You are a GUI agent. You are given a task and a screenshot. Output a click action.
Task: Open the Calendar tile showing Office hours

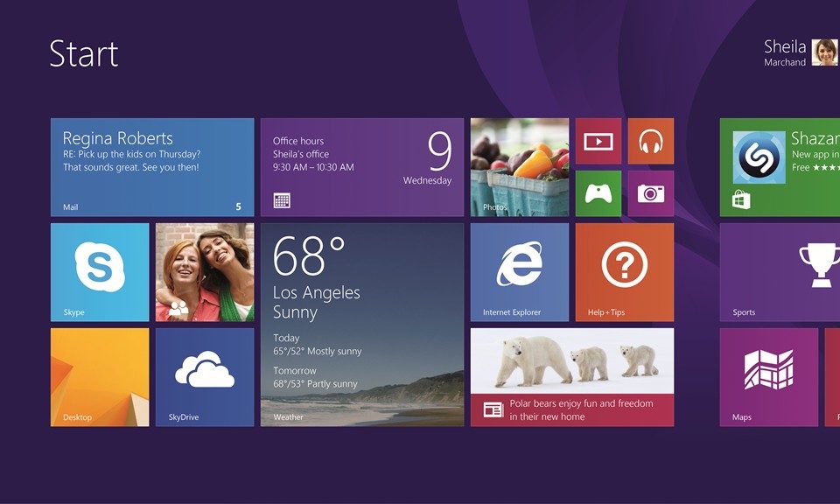(362, 167)
